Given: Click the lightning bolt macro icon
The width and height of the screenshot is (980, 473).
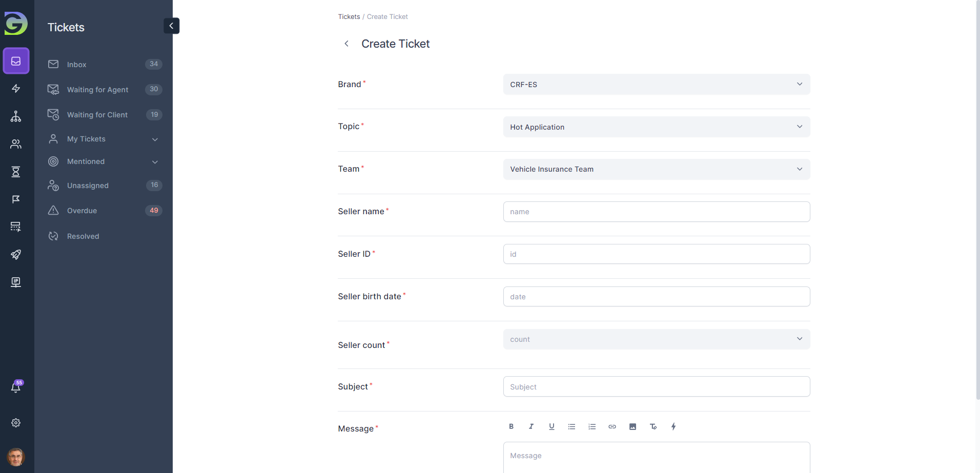Looking at the screenshot, I should pos(673,426).
